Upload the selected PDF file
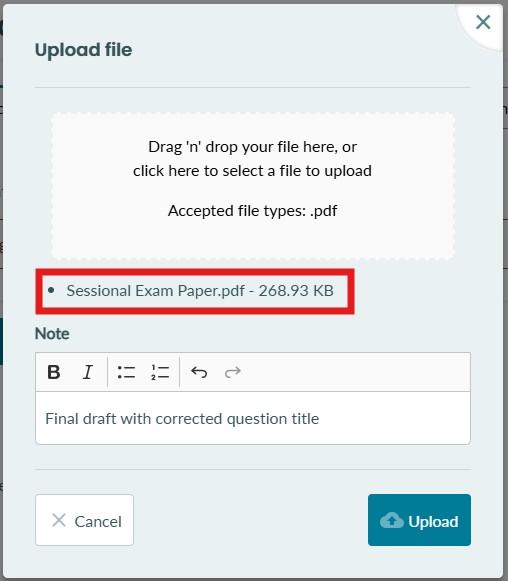 click(419, 520)
